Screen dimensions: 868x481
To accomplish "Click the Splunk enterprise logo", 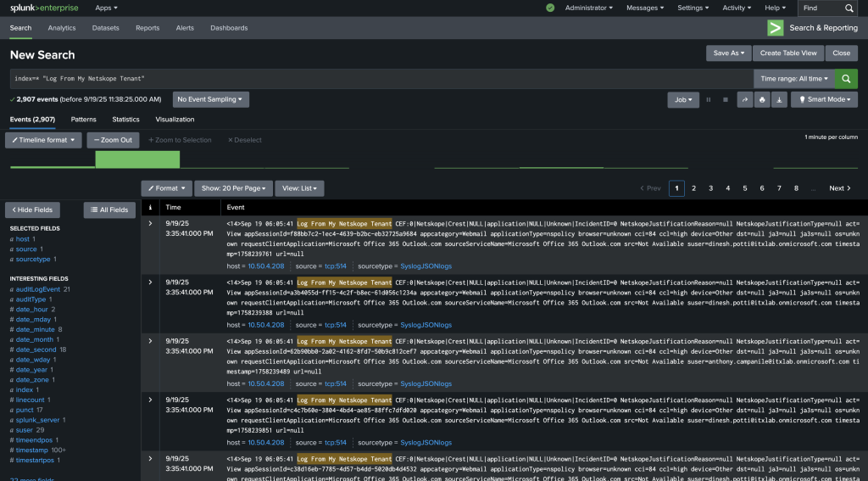I will [x=44, y=8].
